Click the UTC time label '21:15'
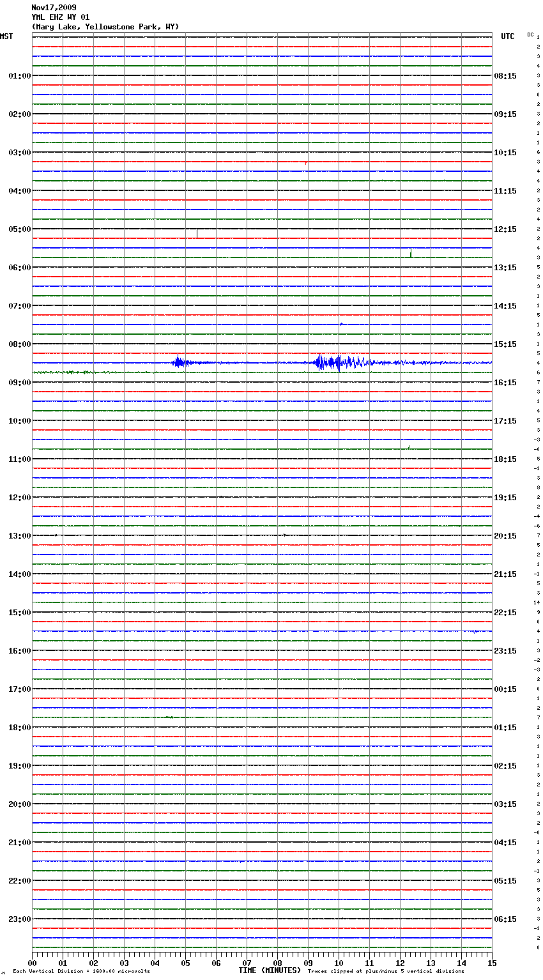Image resolution: width=543 pixels, height=980 pixels. pos(505,574)
